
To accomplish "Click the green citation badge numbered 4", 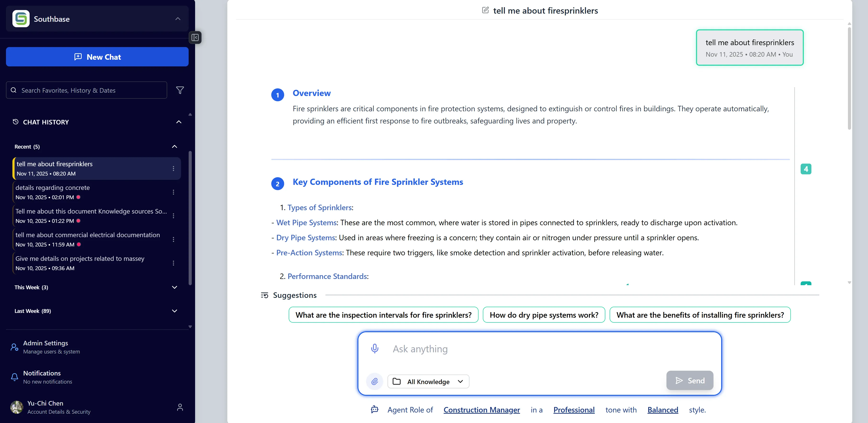I will pos(806,169).
